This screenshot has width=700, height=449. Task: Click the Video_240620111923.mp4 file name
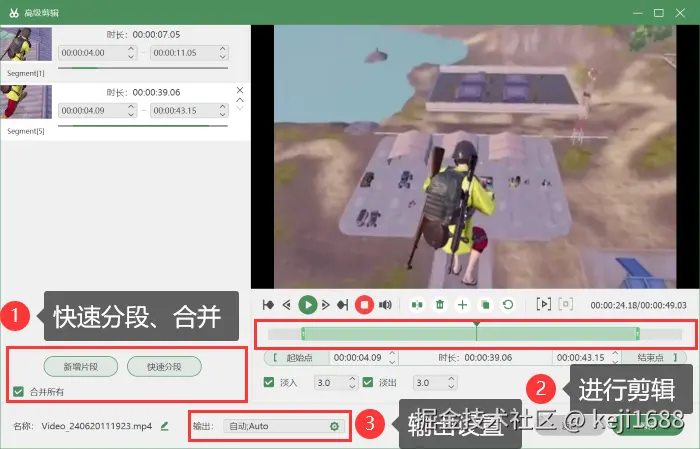[x=96, y=426]
